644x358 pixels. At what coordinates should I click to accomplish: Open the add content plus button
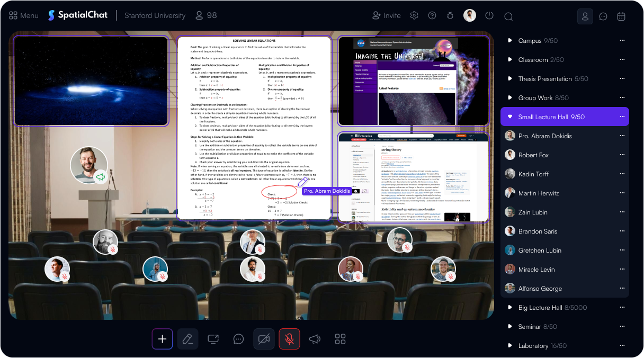tap(162, 339)
